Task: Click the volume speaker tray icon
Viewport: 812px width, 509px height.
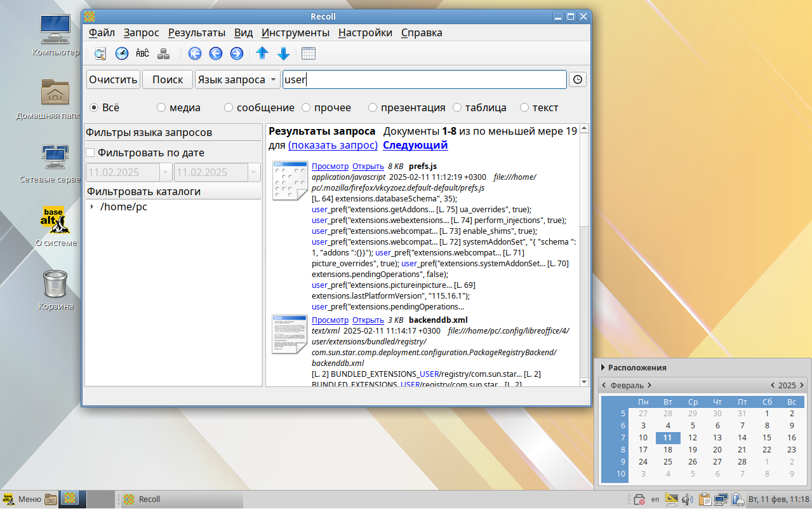Action: click(x=688, y=499)
